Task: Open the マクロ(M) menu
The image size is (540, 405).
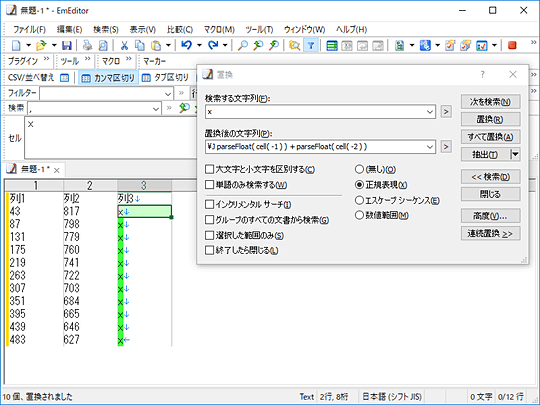Action: [x=219, y=29]
